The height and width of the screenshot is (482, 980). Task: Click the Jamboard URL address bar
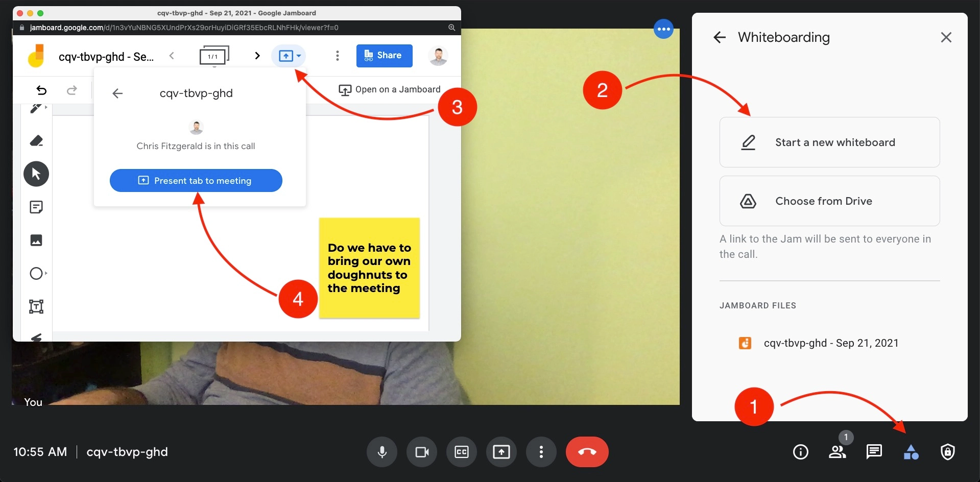pyautogui.click(x=184, y=28)
